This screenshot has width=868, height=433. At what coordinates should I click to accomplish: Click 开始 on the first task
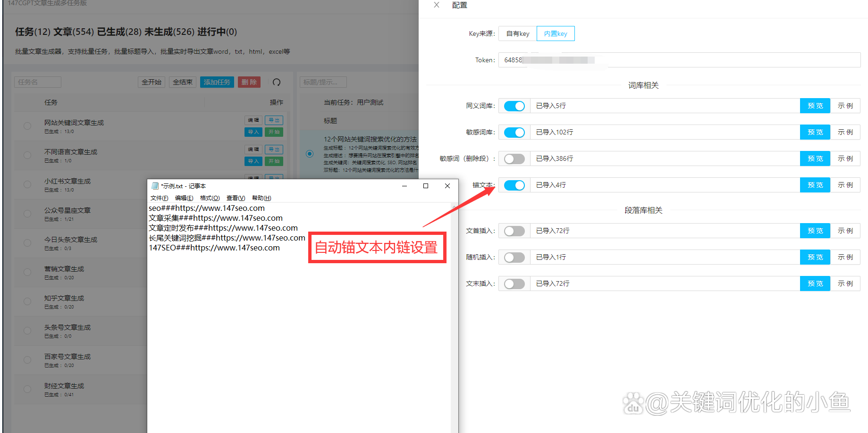pos(274,132)
